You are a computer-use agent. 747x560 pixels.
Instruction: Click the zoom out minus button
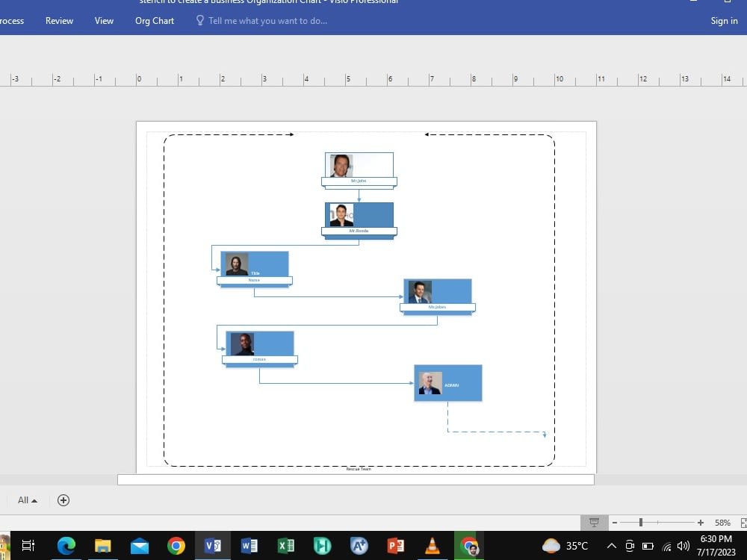point(615,523)
